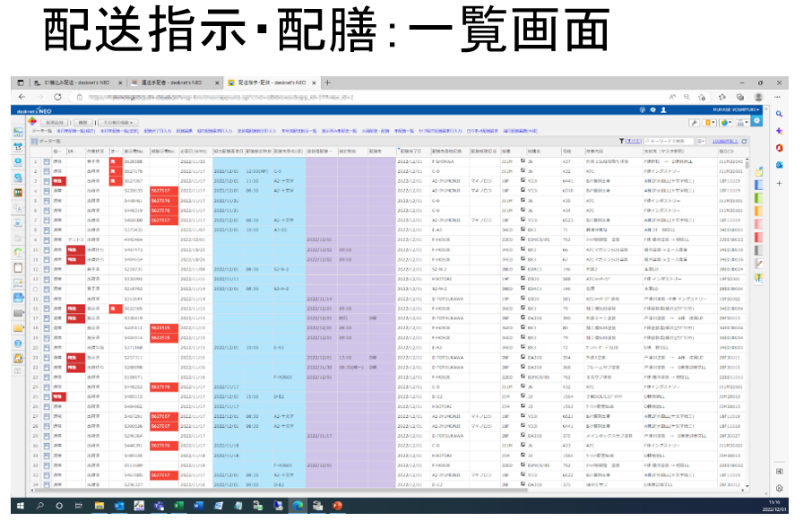Refresh the list using the reload icon
The image size is (812, 530).
pyautogui.click(x=745, y=140)
